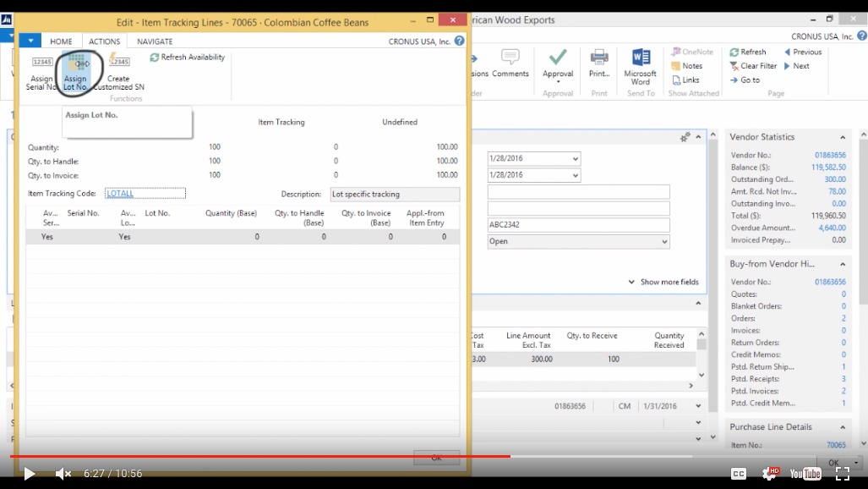The image size is (868, 489).
Task: Open Notes in Show Attached group
Action: tap(687, 65)
